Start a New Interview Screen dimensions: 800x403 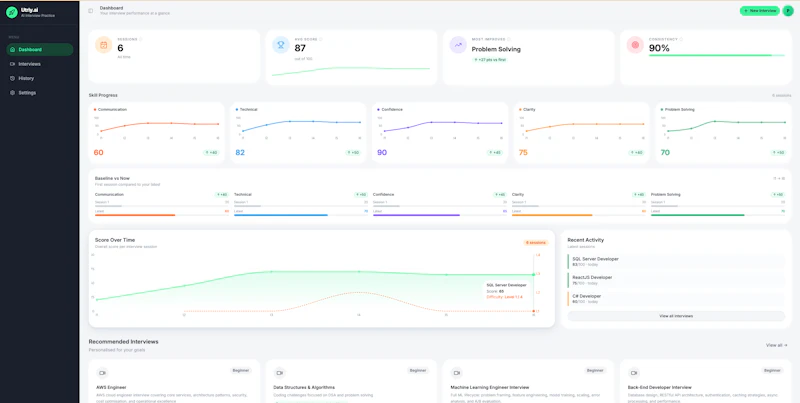[x=759, y=11]
